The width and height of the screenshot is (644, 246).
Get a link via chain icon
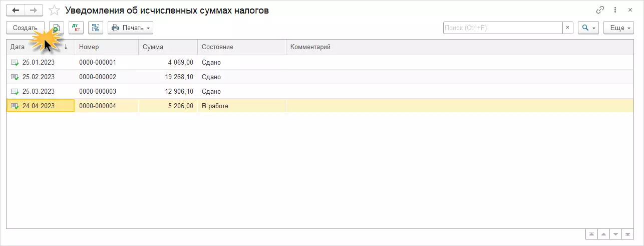pos(600,10)
